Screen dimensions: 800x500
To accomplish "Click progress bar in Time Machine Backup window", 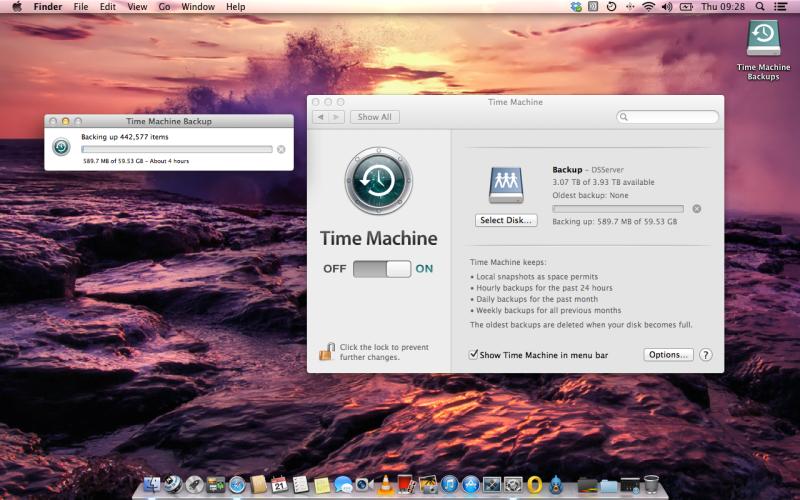I will click(177, 149).
